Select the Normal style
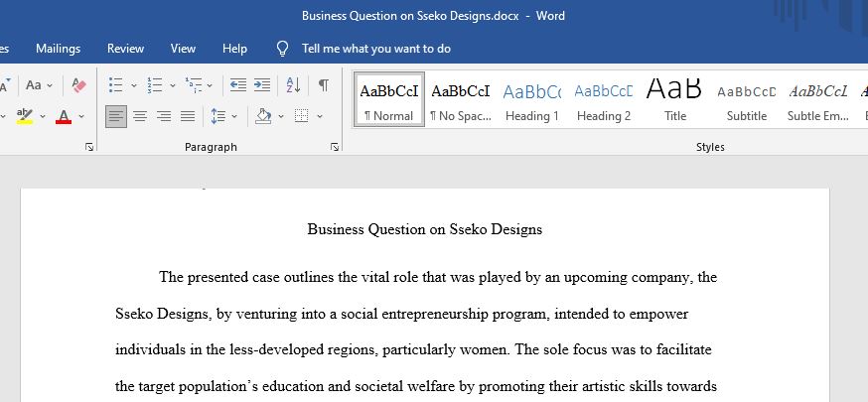868x402 pixels. (389, 99)
